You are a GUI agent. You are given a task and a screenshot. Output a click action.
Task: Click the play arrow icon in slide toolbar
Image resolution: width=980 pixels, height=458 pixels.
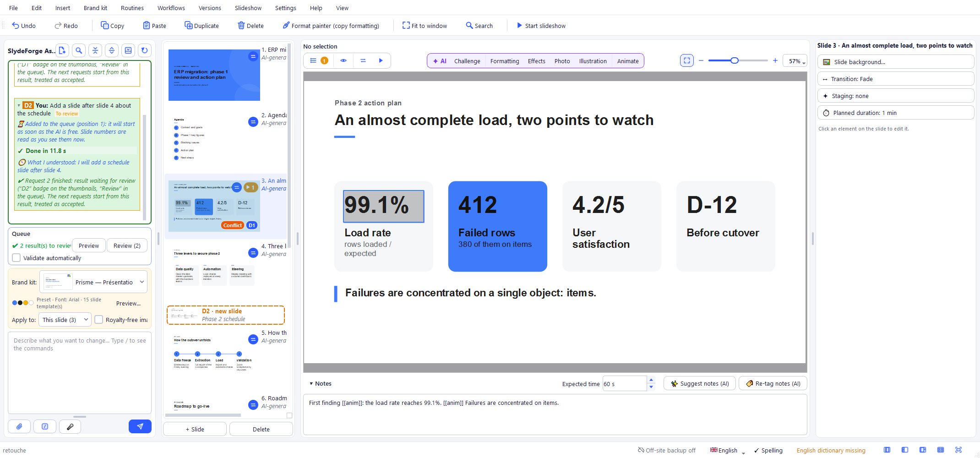tap(381, 60)
